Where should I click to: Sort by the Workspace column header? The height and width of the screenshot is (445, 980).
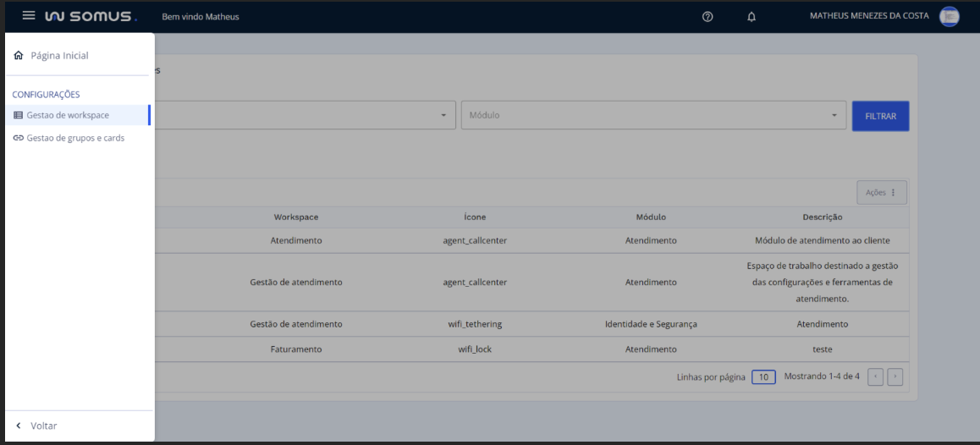pyautogui.click(x=296, y=217)
